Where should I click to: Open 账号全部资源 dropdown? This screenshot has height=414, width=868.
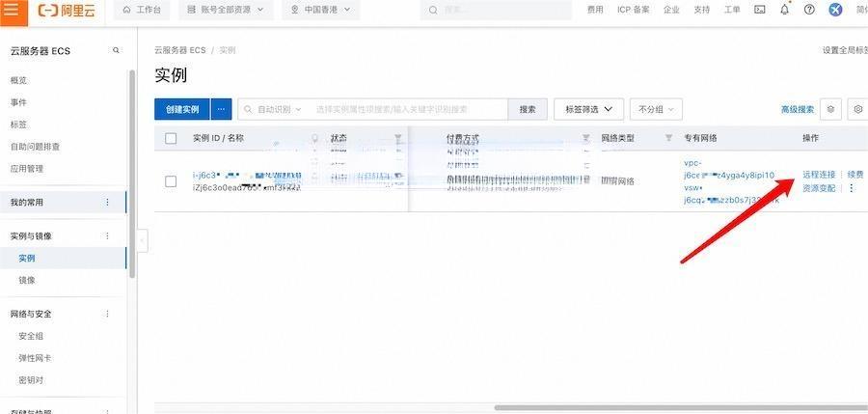[x=226, y=10]
